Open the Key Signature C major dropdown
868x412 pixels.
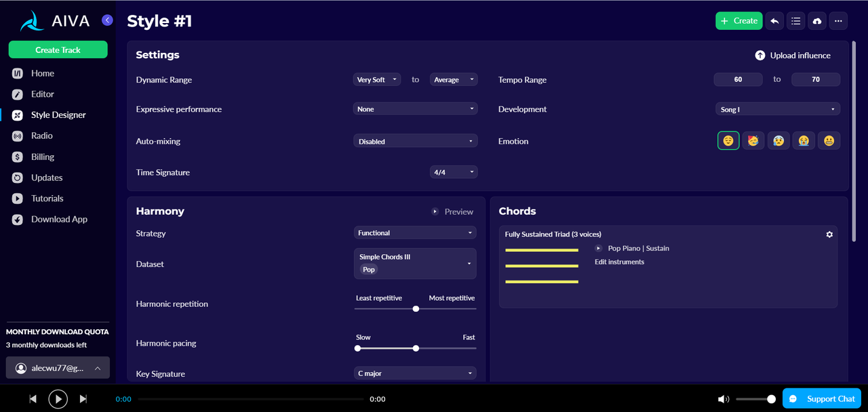coord(415,373)
